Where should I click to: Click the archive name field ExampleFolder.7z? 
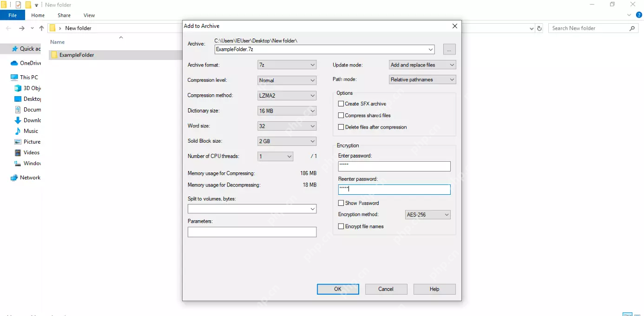point(324,49)
